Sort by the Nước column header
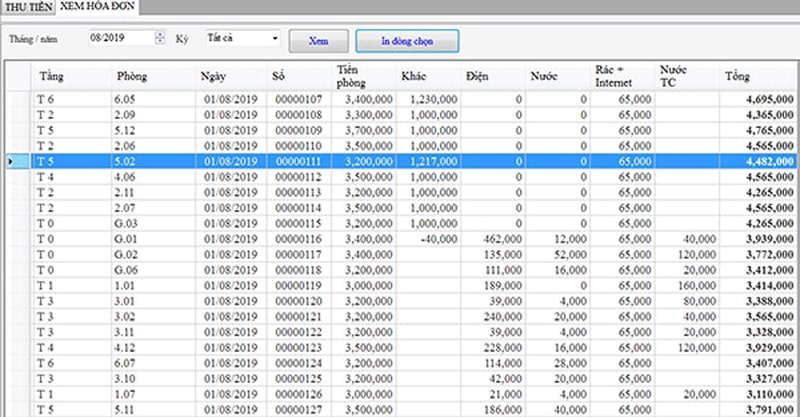This screenshot has height=417, width=800. point(558,76)
